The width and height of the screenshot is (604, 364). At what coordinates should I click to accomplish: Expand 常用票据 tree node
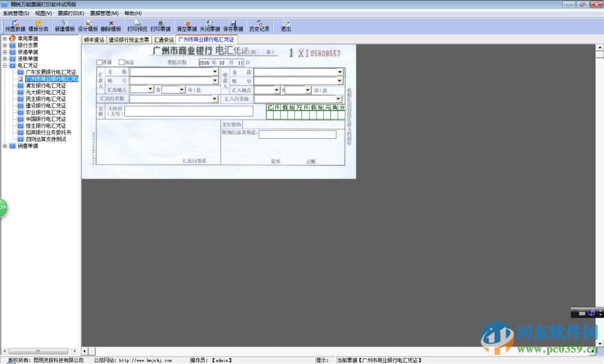5,39
